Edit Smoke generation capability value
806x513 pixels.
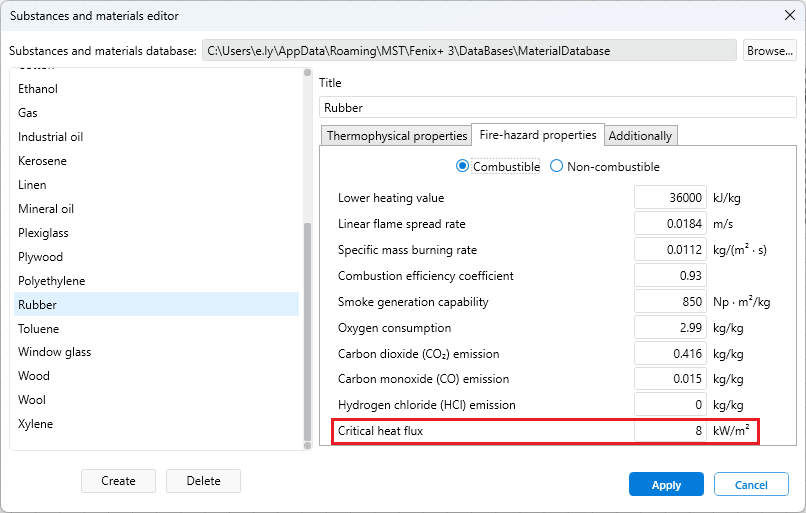[670, 302]
